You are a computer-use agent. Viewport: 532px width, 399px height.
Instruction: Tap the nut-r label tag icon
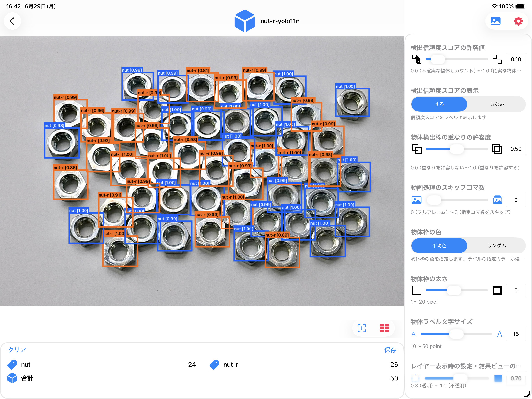pyautogui.click(x=214, y=365)
